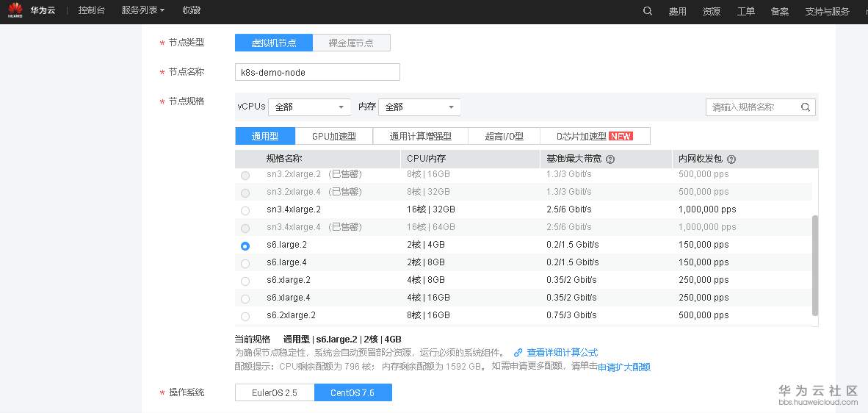The height and width of the screenshot is (413, 868).
Task: Open the vCPUs 全部 dropdown
Action: [309, 107]
